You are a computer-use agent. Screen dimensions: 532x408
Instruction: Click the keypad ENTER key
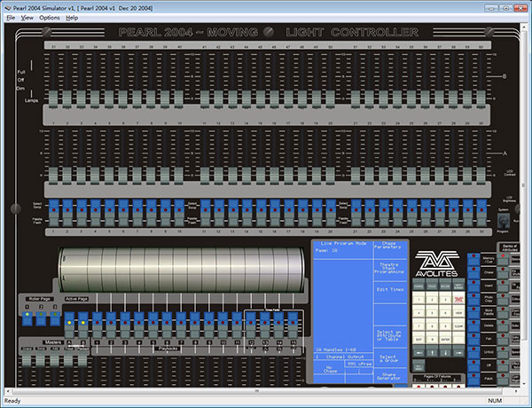pos(445,340)
